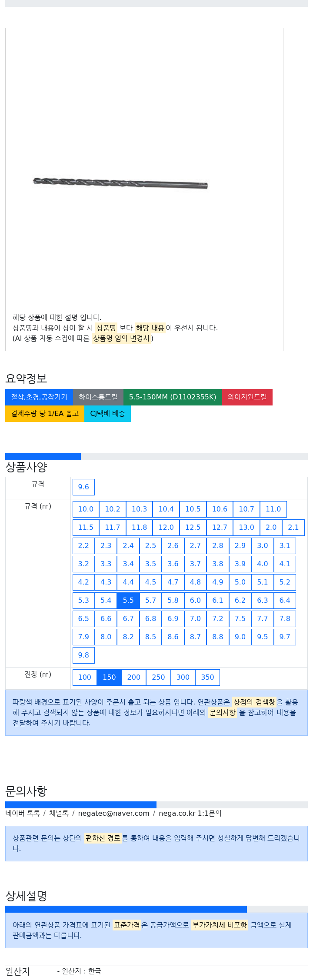Click the drill bit product image

pyautogui.click(x=120, y=183)
